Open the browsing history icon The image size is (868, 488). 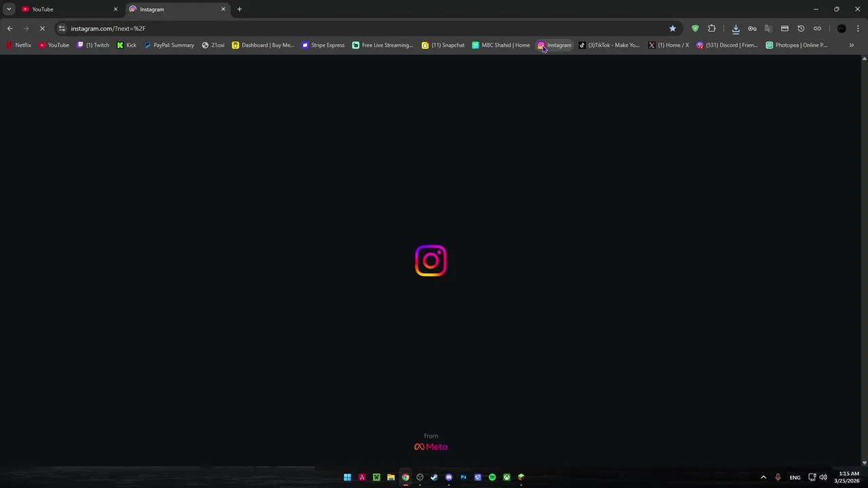801,28
